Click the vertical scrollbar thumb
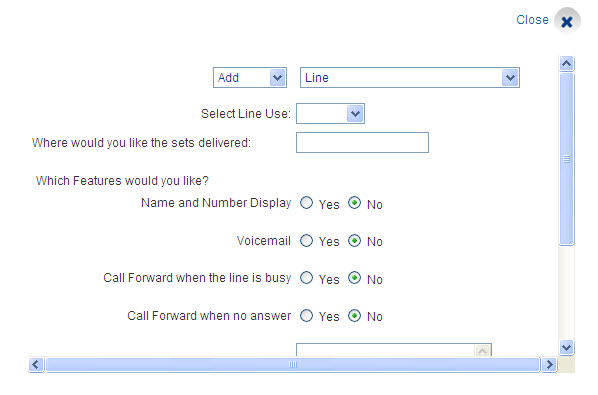This screenshot has width=598, height=395. (x=566, y=159)
